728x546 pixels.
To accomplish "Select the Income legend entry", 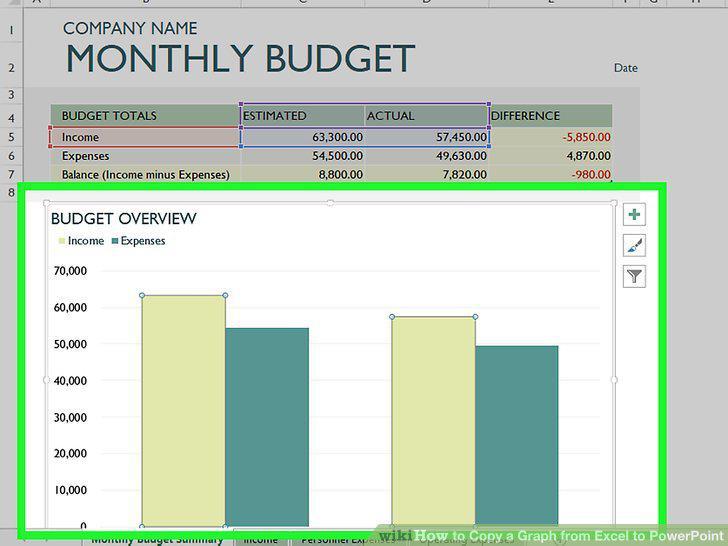I will pyautogui.click(x=81, y=240).
